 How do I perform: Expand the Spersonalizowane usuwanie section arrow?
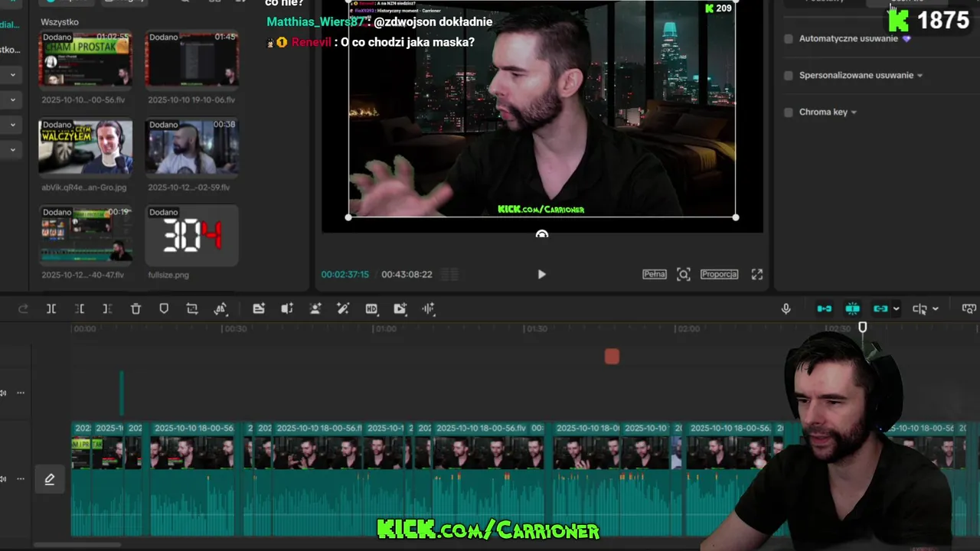click(920, 75)
